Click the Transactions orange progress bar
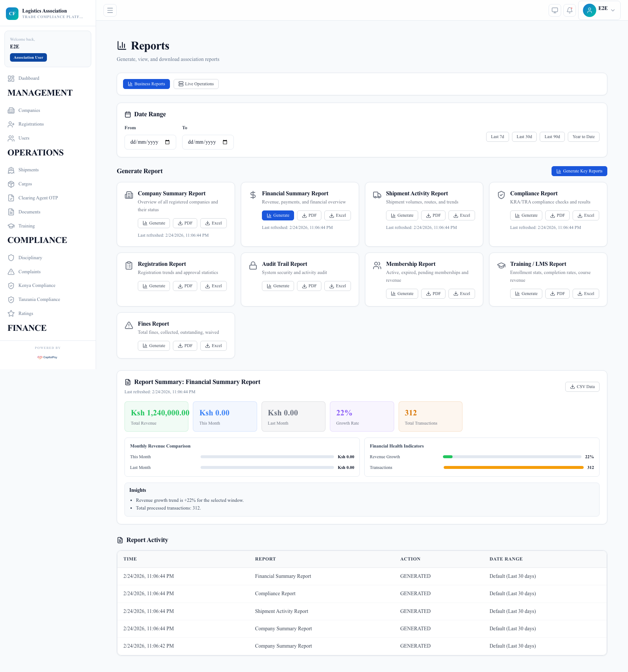628x672 pixels. click(513, 468)
